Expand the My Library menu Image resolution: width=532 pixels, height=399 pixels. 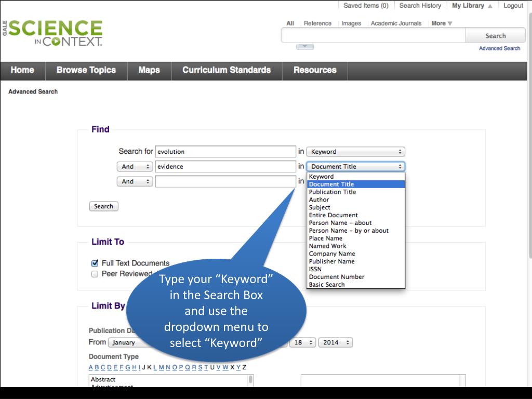tap(472, 5)
